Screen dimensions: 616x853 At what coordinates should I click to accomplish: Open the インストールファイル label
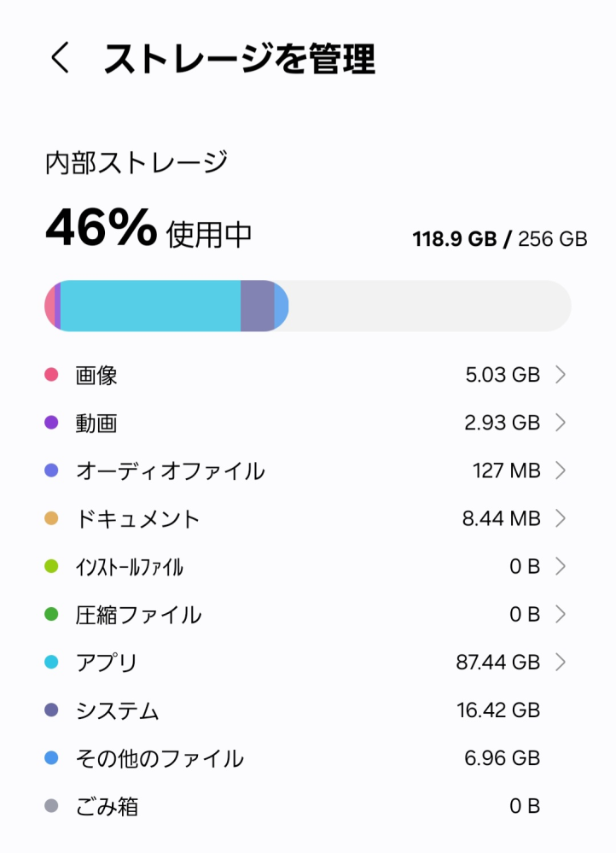pyautogui.click(x=129, y=566)
